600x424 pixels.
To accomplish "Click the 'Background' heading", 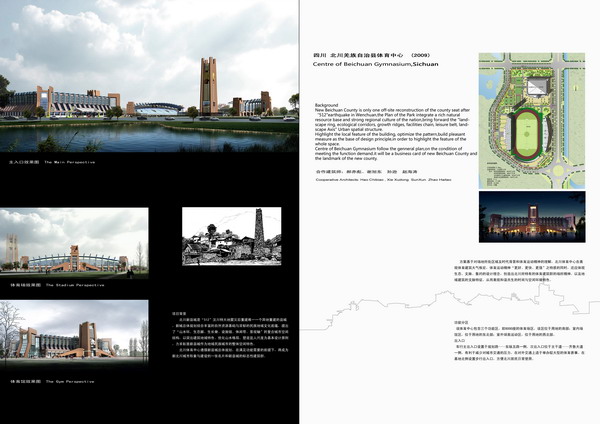I will pos(326,105).
